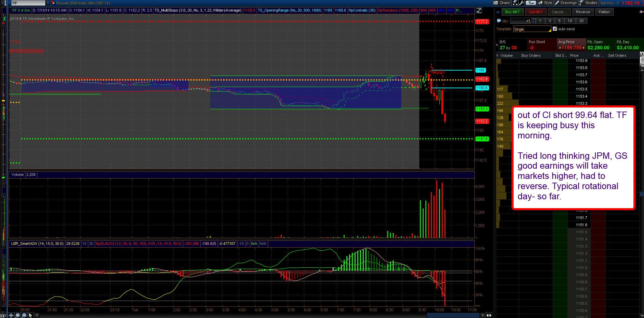
Task: Click the 1155.3 green price bubble
Action: click(x=482, y=109)
